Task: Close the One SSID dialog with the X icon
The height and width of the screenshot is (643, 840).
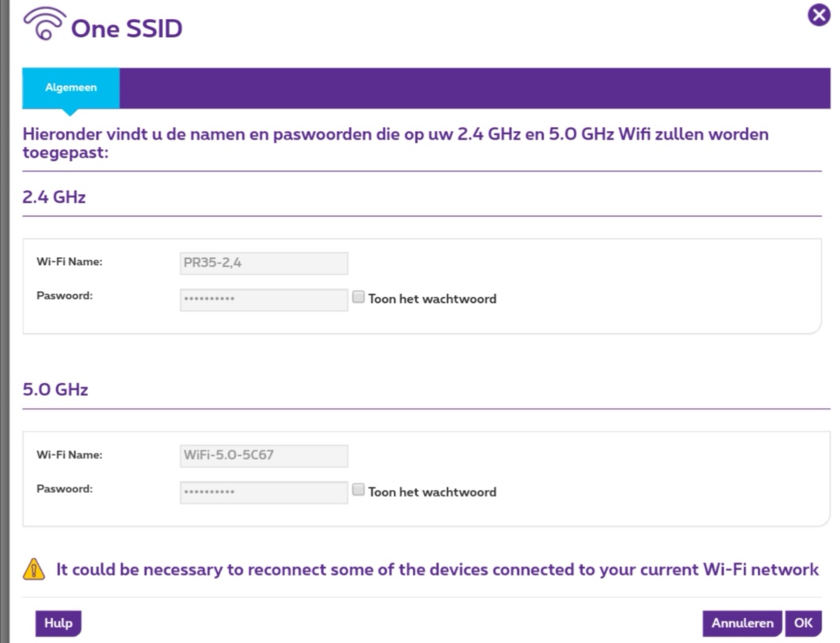Action: click(x=819, y=15)
